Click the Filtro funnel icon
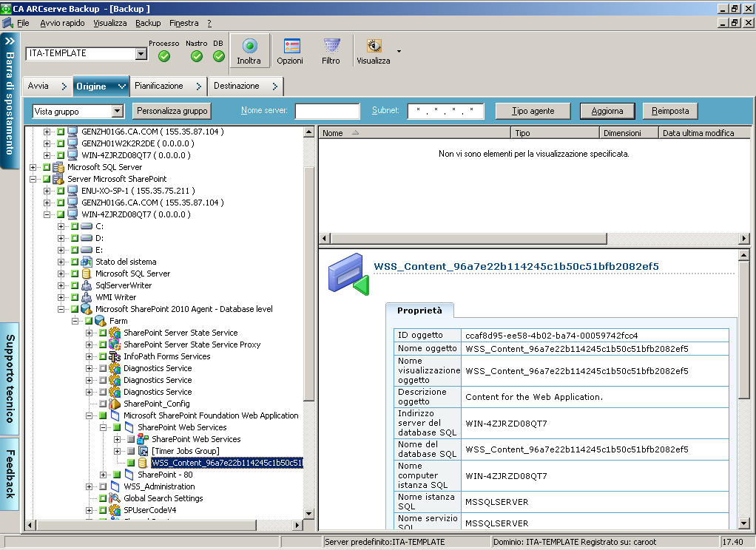This screenshot has height=550, width=756. (331, 47)
